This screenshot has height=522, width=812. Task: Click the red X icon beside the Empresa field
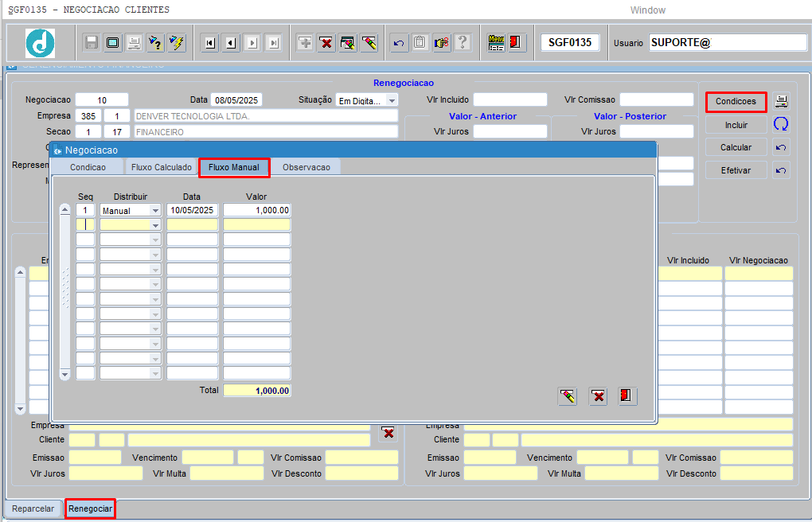point(388,433)
